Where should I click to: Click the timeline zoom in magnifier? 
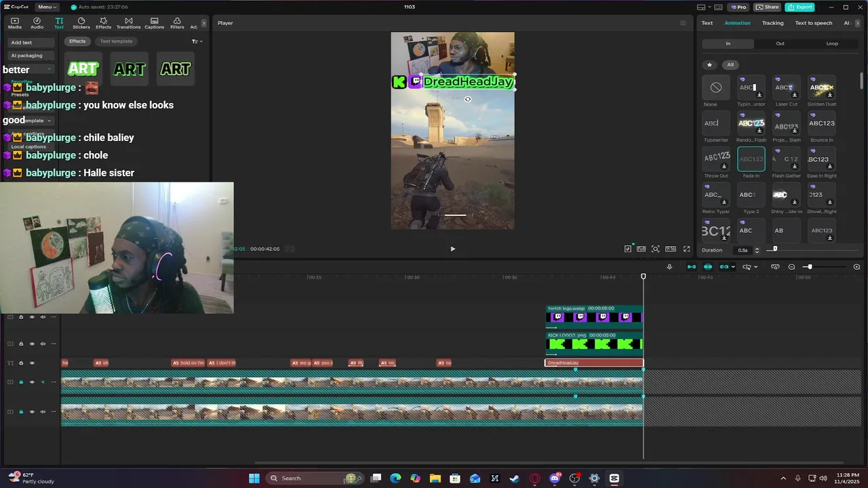(x=856, y=267)
